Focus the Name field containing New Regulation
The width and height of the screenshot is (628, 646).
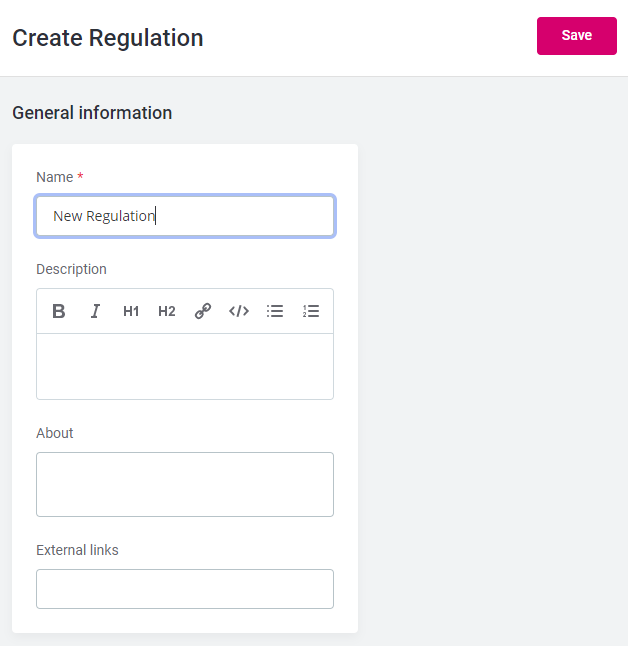[185, 216]
